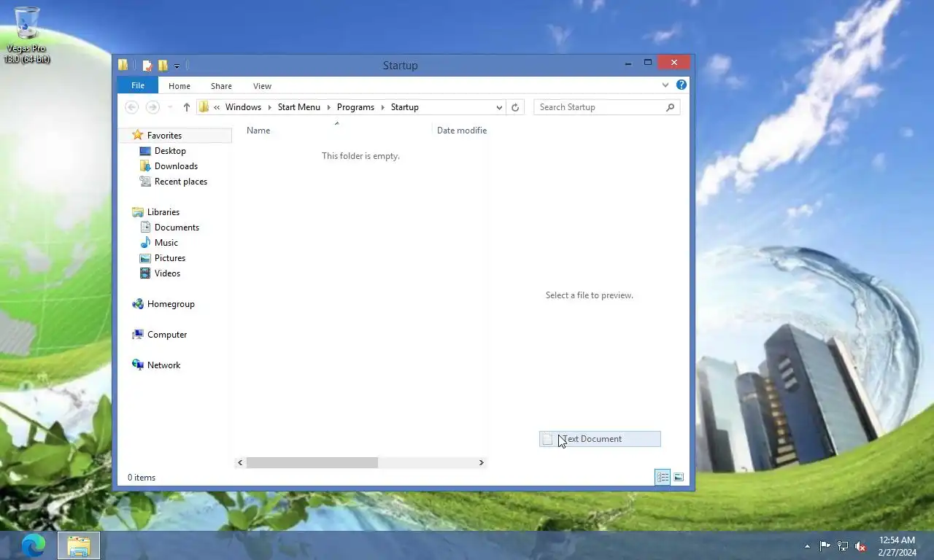Open the File tab
Viewport: 934px width, 560px height.
[138, 85]
